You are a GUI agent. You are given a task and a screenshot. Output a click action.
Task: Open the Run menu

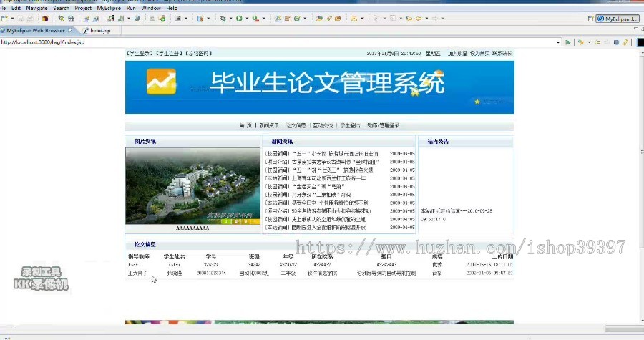[x=131, y=8]
